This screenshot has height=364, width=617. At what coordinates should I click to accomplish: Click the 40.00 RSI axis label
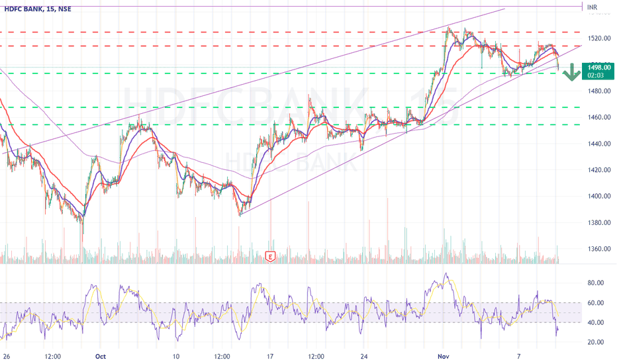click(596, 323)
